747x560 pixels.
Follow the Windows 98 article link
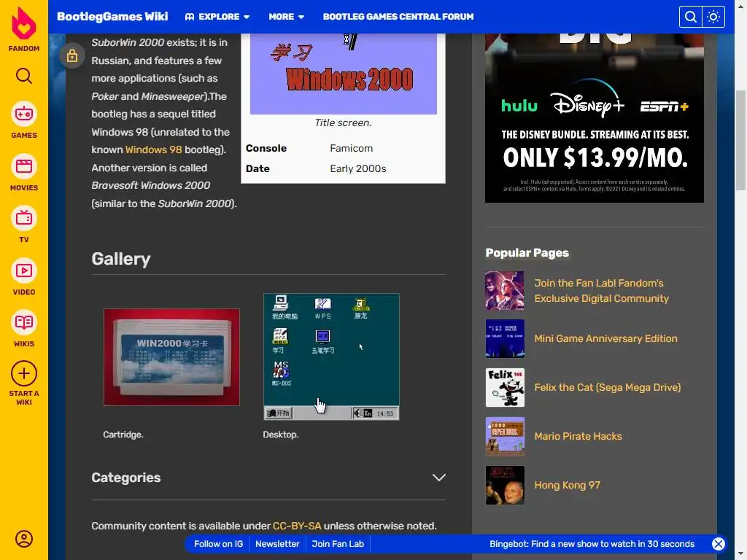[x=153, y=149]
